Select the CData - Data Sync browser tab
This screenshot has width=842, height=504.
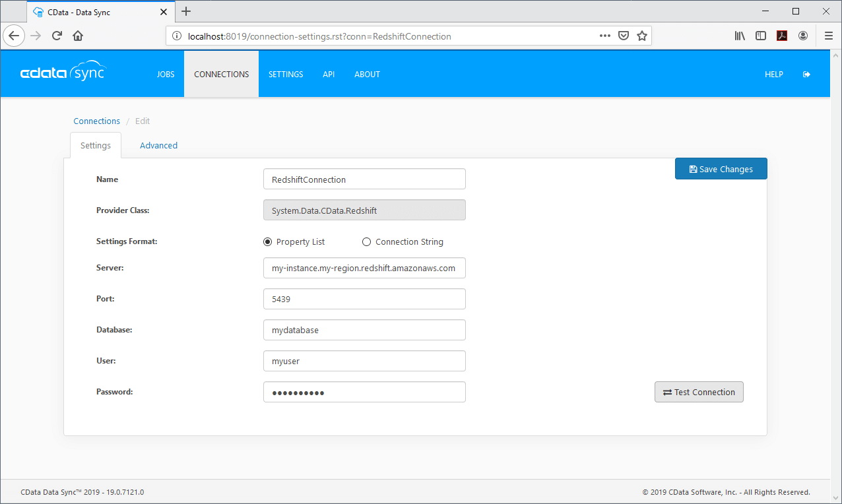click(101, 12)
